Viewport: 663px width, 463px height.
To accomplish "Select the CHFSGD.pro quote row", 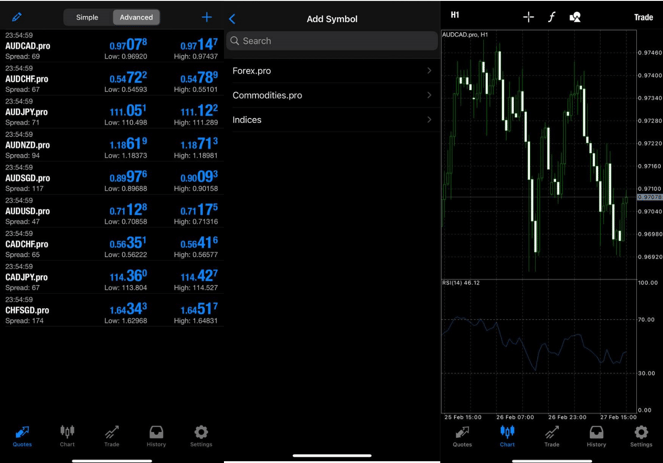I will (x=112, y=310).
